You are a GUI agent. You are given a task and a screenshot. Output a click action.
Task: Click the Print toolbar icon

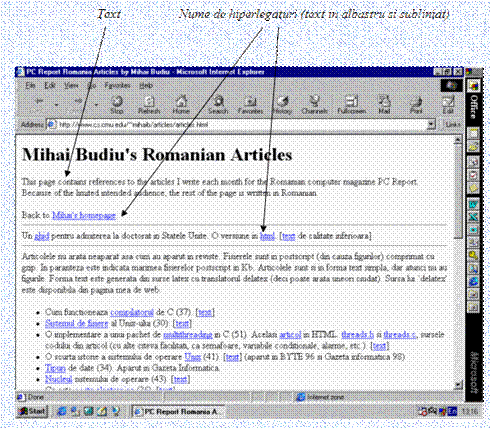tap(416, 105)
